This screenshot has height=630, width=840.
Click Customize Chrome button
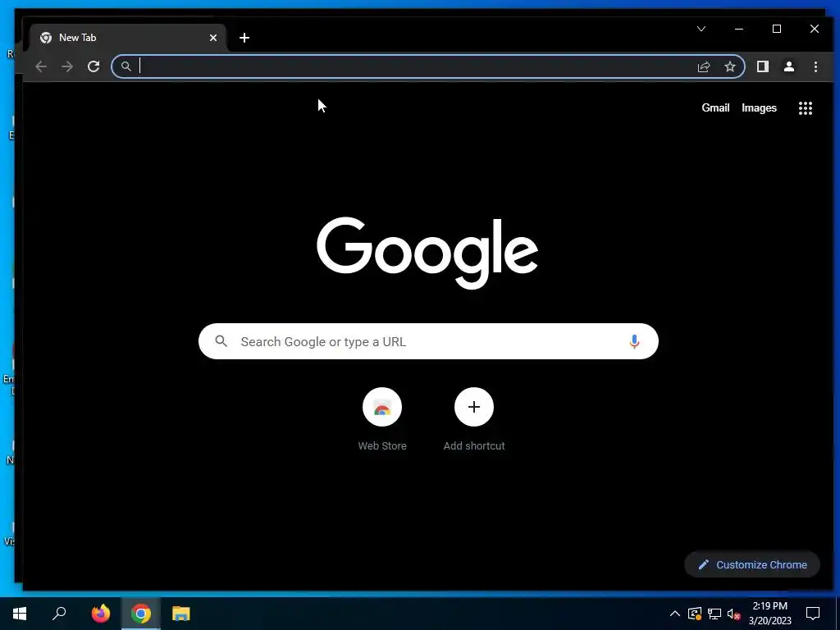[x=752, y=564]
